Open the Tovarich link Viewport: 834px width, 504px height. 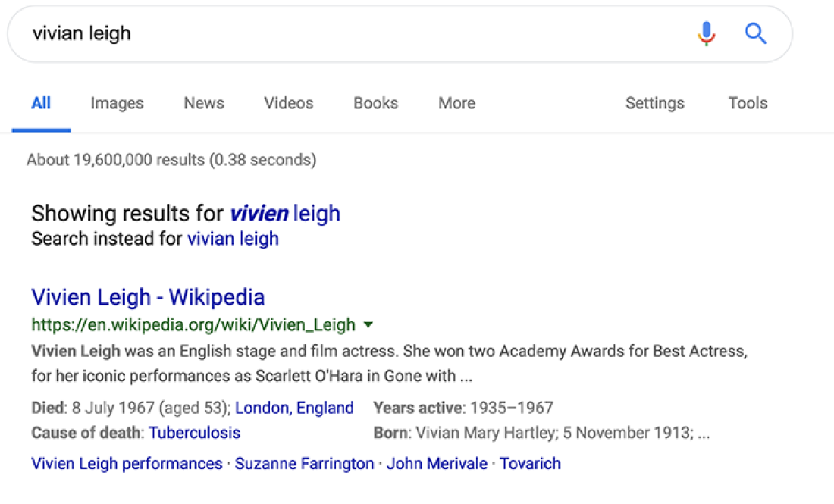coord(530,463)
